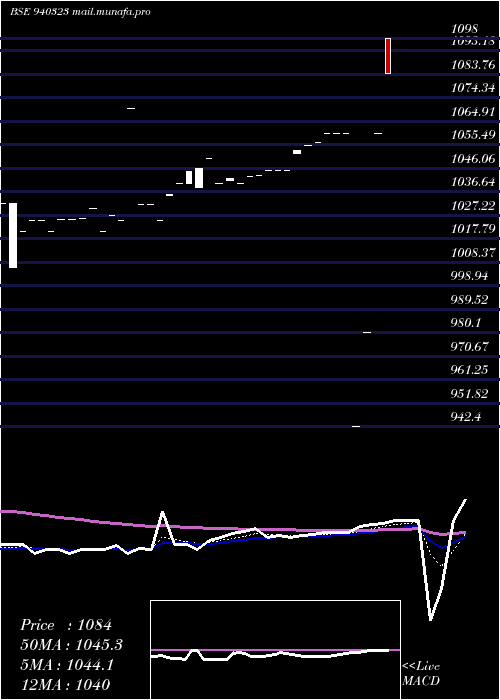The image size is (500, 700).
Task: Click the tall white candlestick at chart start
Action: coord(13,235)
